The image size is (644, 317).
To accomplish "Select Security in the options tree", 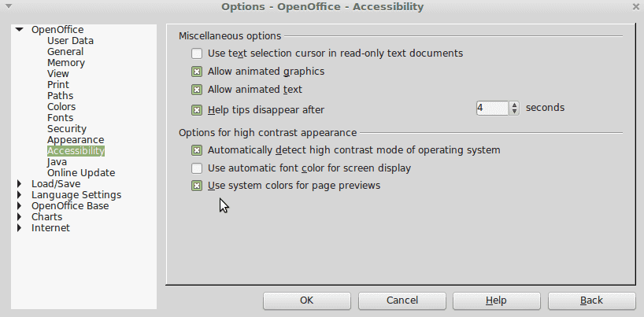I will coord(67,129).
